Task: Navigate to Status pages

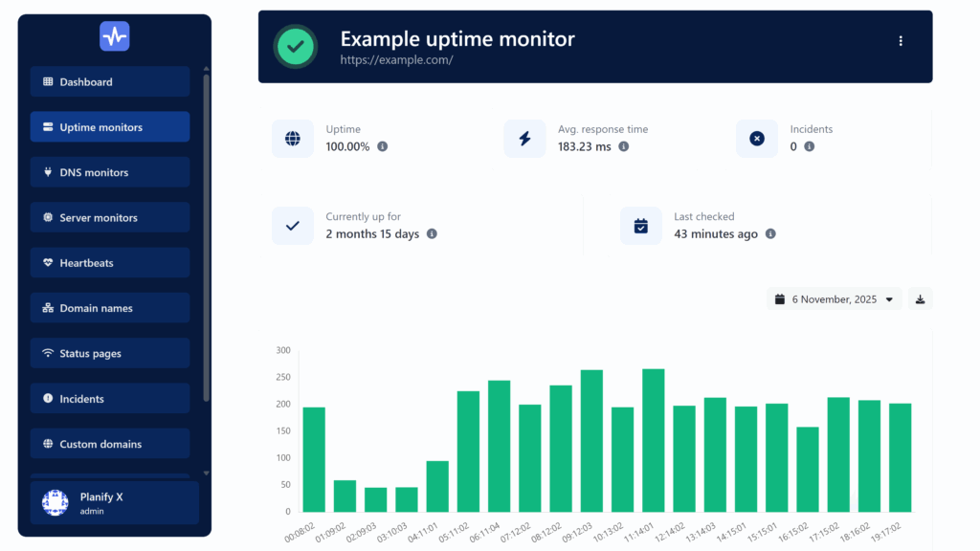Action: pos(110,354)
